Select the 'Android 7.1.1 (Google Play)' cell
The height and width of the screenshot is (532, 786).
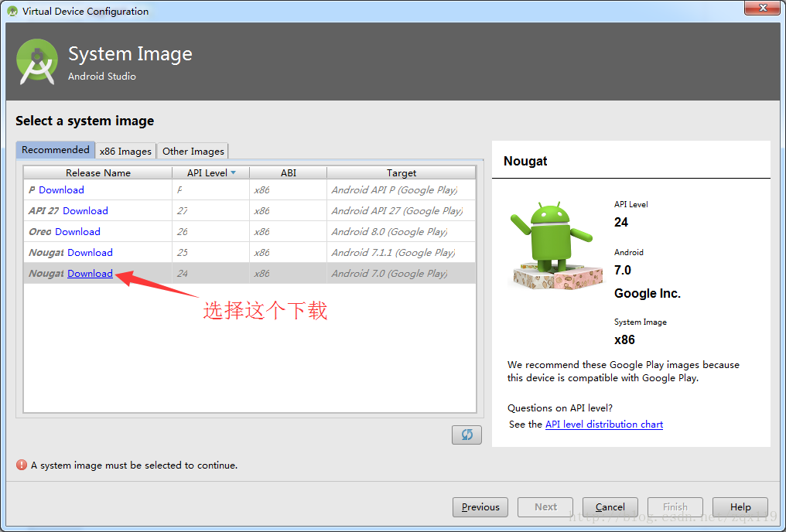tap(401, 253)
